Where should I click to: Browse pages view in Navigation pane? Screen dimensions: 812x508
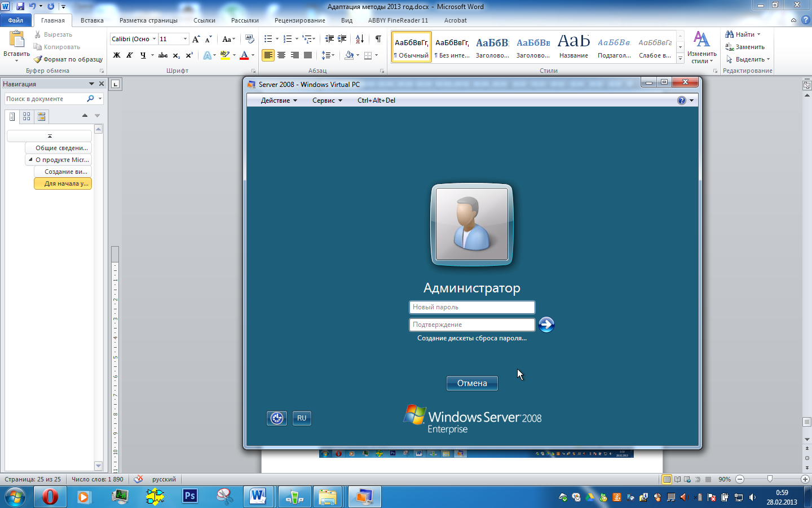[x=27, y=117]
